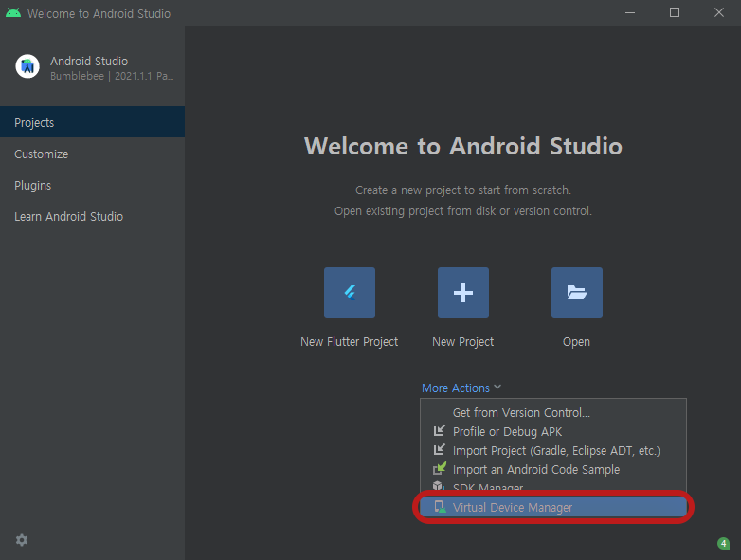Image resolution: width=741 pixels, height=560 pixels.
Task: Click the New Project plus icon
Action: 463,293
